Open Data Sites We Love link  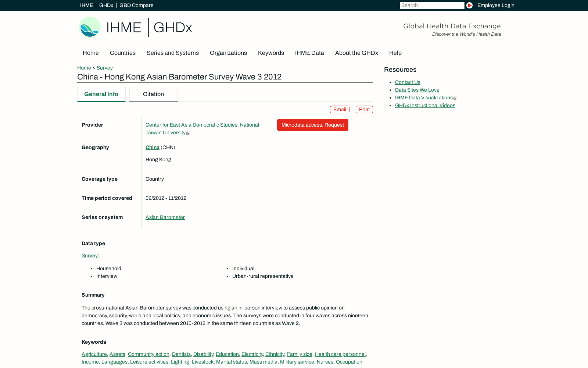[x=417, y=90]
